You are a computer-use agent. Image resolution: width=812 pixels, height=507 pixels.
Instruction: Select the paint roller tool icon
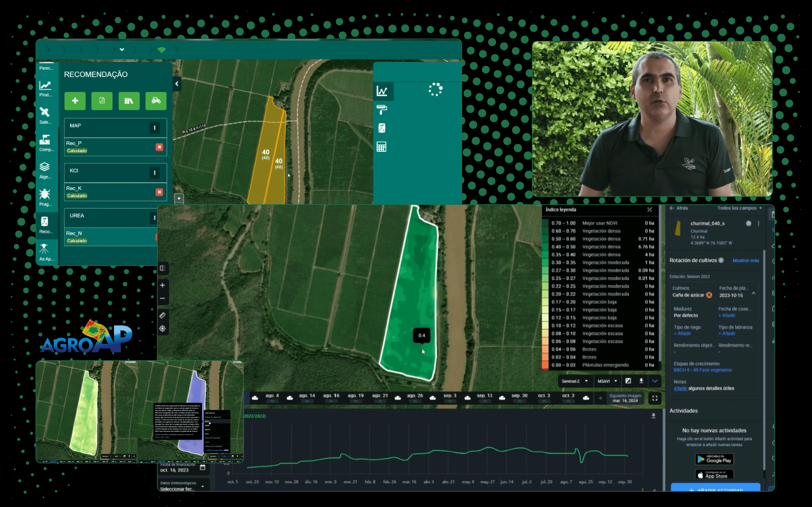point(382,109)
